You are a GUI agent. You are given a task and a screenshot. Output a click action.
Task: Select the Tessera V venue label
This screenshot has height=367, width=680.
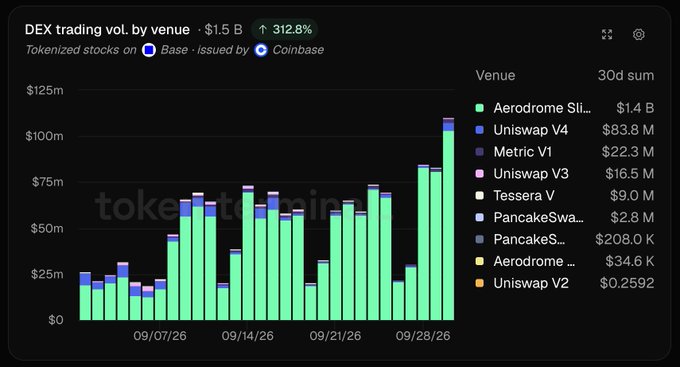coord(524,196)
